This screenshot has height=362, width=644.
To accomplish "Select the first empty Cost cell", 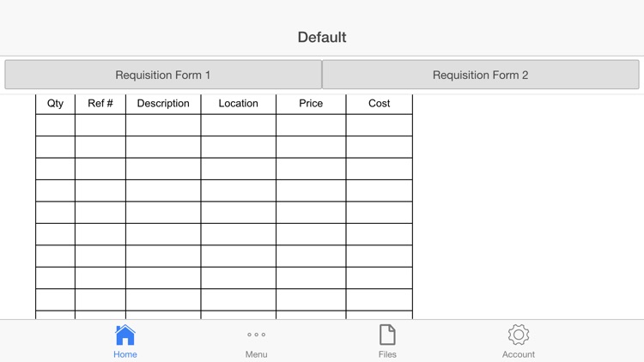I will [x=379, y=125].
